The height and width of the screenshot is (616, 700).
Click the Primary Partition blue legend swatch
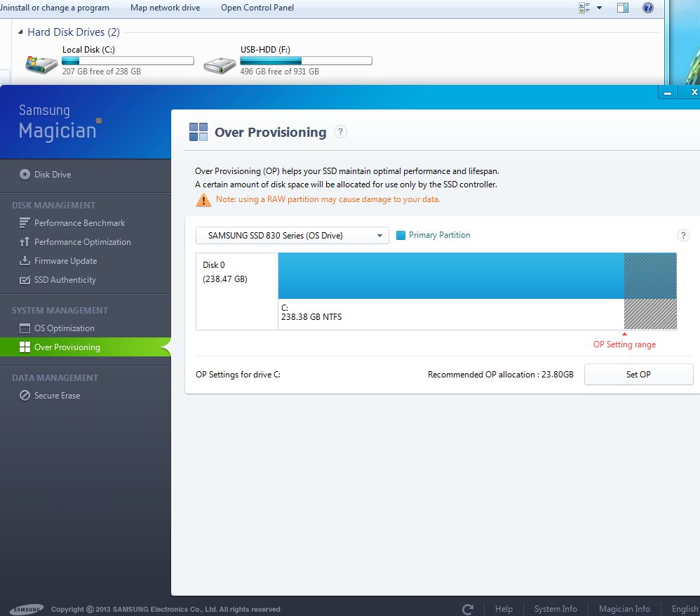coord(401,235)
